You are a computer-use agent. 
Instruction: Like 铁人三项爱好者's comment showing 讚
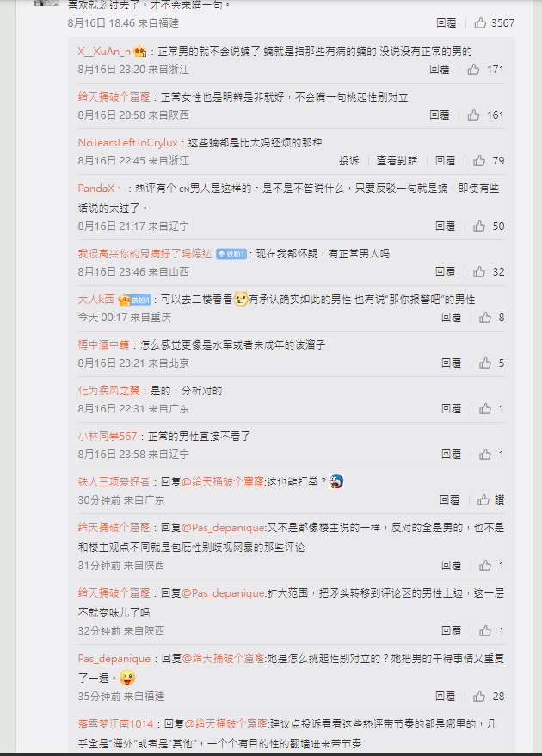(483, 500)
